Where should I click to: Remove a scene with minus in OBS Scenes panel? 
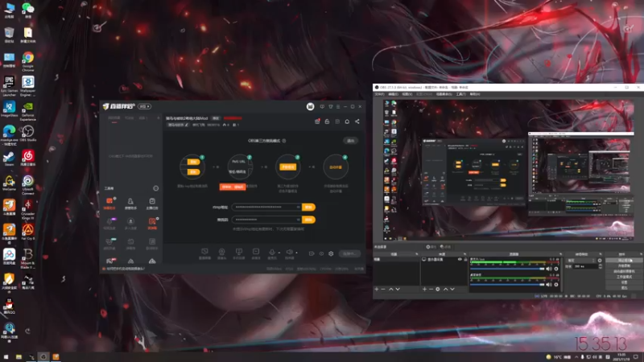coord(384,290)
